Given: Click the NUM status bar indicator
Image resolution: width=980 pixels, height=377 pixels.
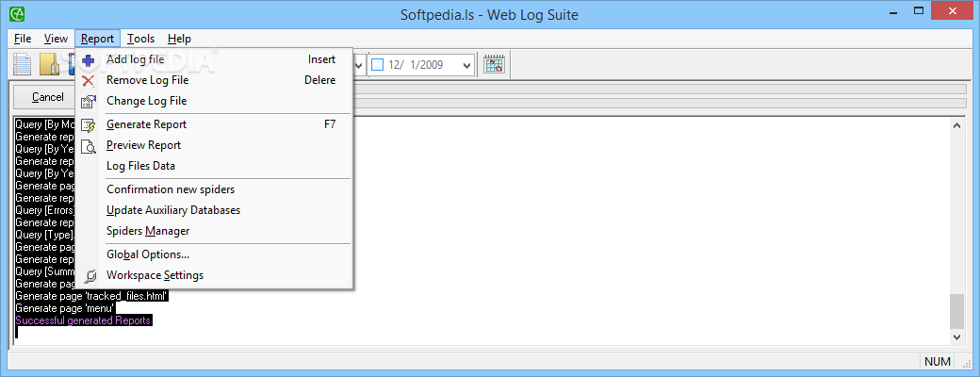Looking at the screenshot, I should [x=937, y=361].
